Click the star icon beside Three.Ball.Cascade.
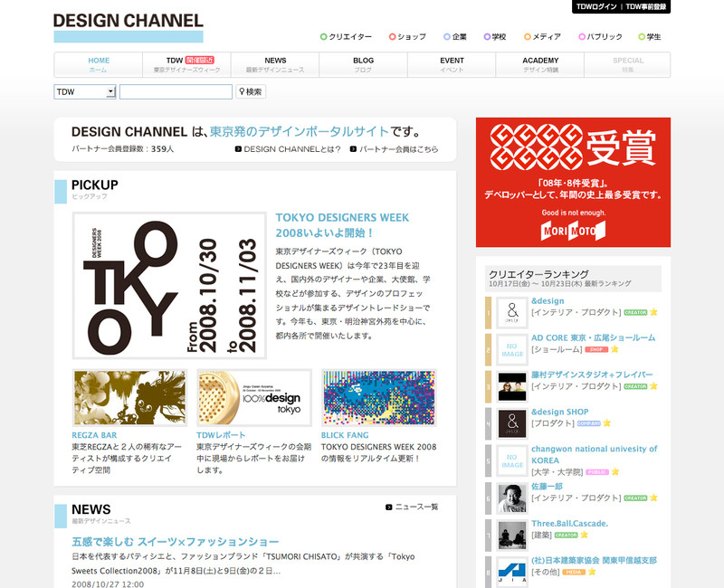This screenshot has width=724, height=588. (584, 535)
